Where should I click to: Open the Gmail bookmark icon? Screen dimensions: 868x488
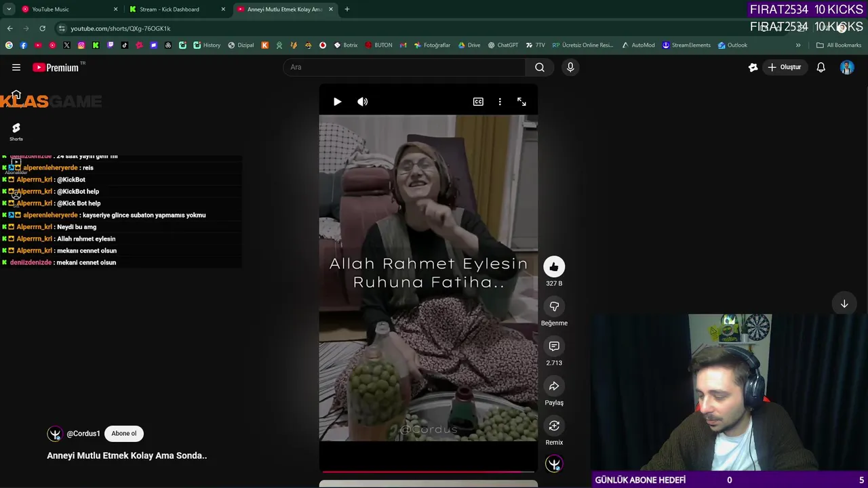tap(403, 45)
